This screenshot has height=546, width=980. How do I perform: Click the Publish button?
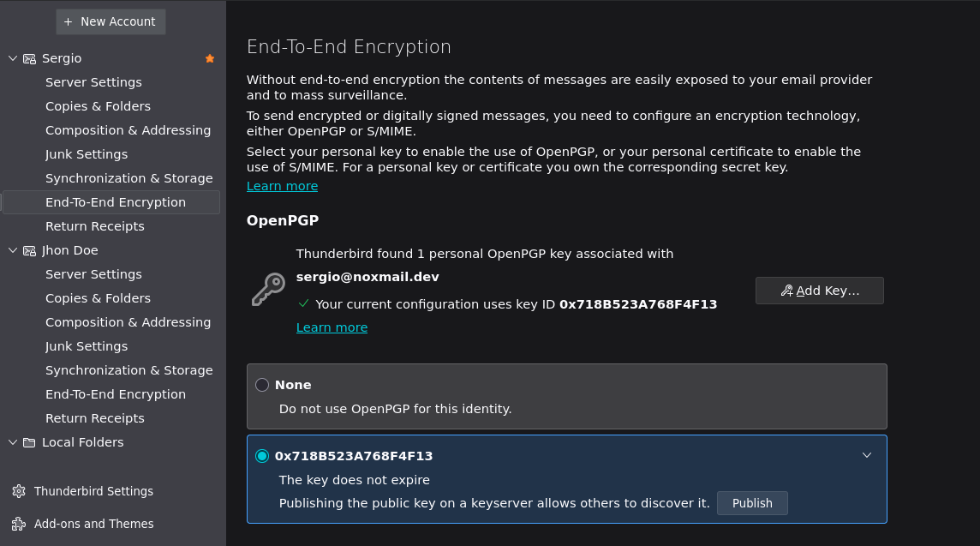pyautogui.click(x=752, y=503)
